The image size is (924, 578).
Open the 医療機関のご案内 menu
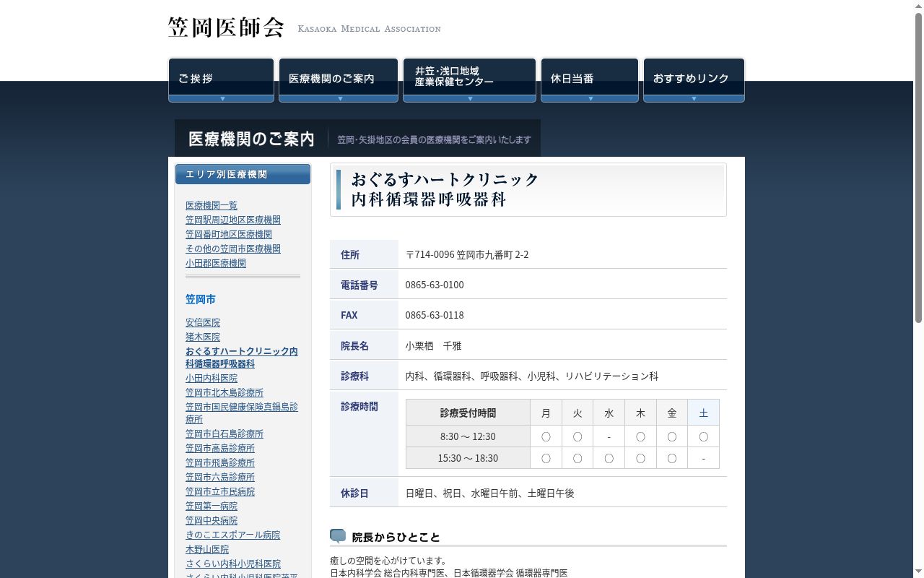(x=339, y=80)
